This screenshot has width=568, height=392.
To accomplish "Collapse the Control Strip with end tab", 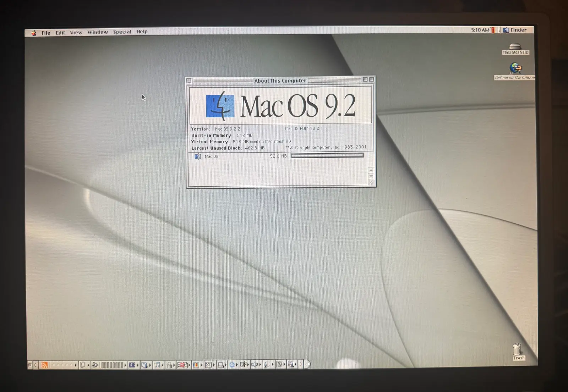I will 308,364.
